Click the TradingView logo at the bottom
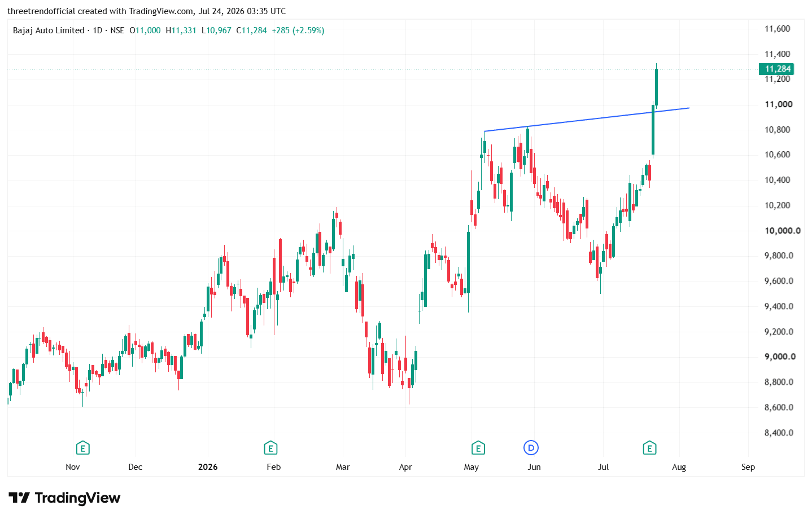Viewport: 812px width, 519px height. click(x=64, y=498)
